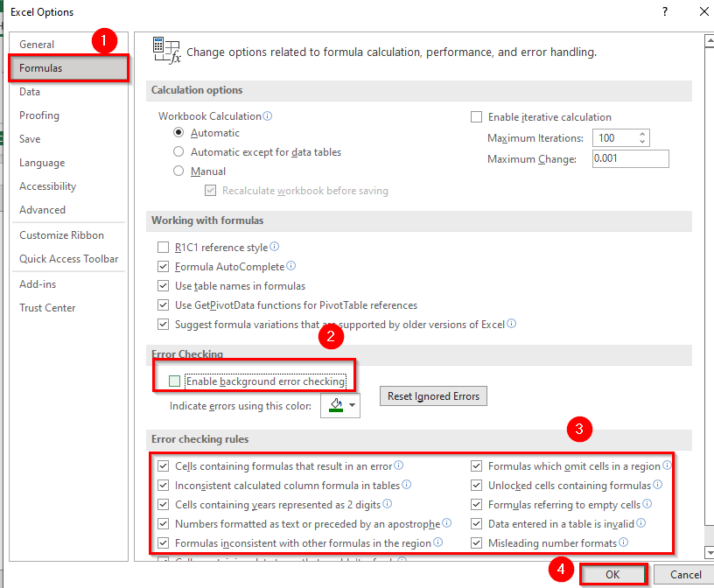Click info icon for numbers formatted as text
This screenshot has width=714, height=588.
(447, 523)
